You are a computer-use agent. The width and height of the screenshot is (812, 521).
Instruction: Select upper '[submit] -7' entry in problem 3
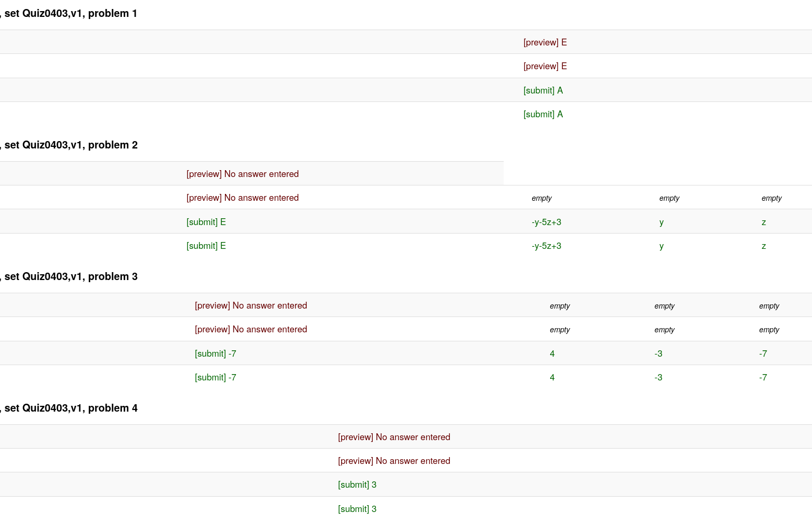[x=215, y=353]
